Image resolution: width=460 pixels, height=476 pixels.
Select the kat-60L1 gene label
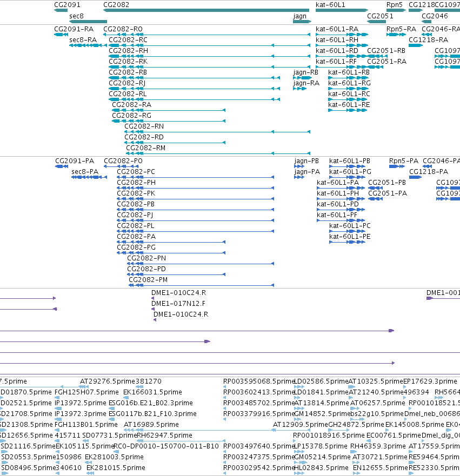coord(330,5)
